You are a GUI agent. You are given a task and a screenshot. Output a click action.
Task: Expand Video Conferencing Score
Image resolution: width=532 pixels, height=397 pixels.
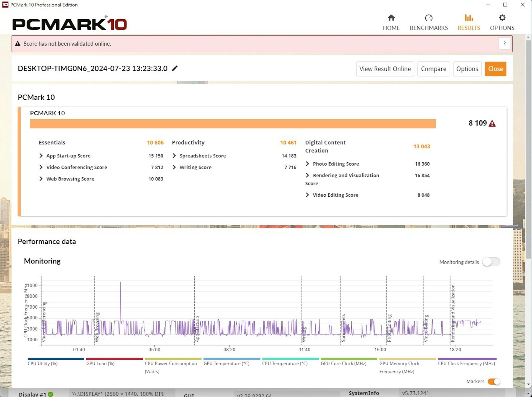[41, 167]
